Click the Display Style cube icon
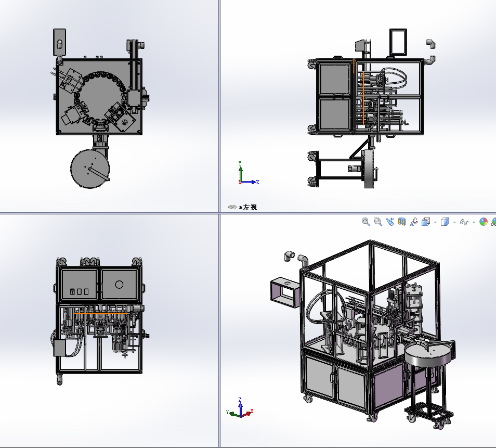Image resolution: width=496 pixels, height=448 pixels. pos(445,222)
